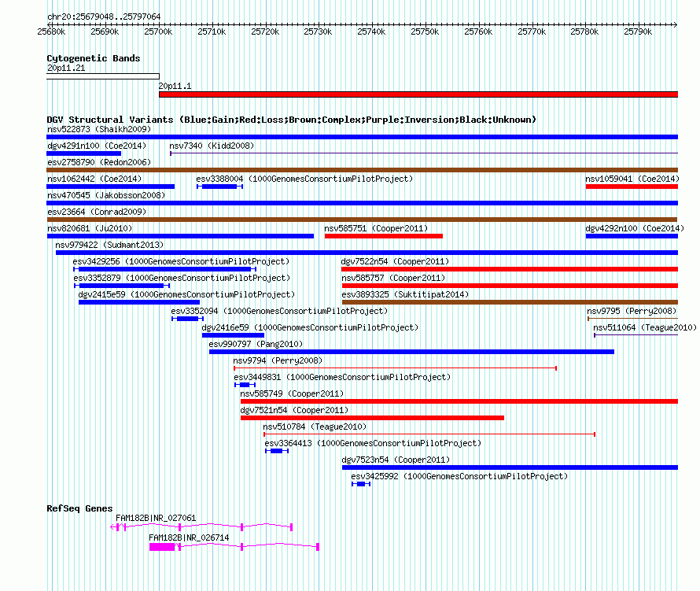
Task: Select the dgv2416e59 blue bar
Action: 233,335
